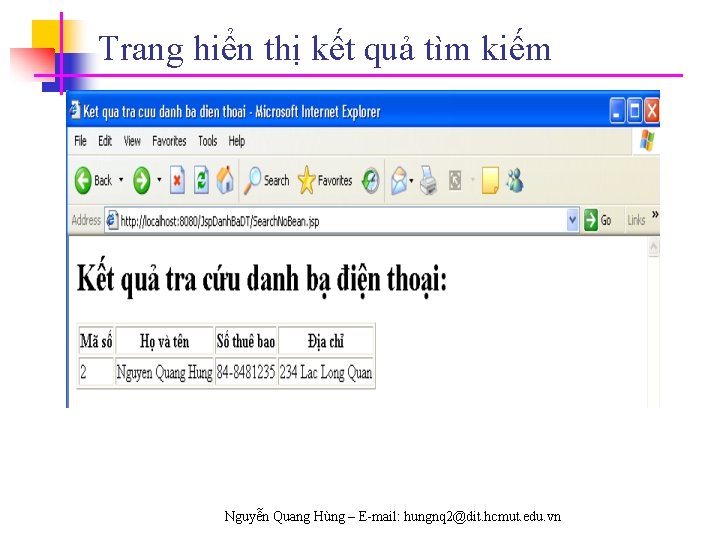
Task: Open the Forward history dropdown arrow
Action: (159, 180)
